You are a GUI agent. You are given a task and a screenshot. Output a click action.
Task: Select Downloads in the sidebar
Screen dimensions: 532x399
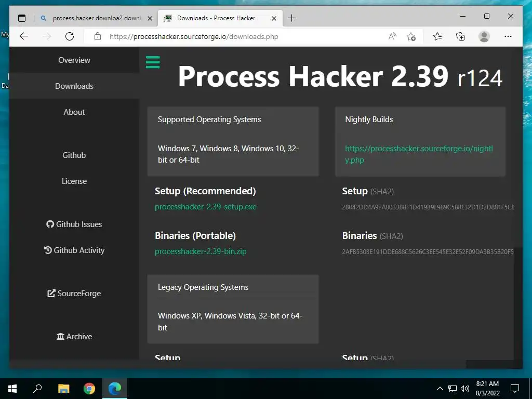pyautogui.click(x=74, y=86)
